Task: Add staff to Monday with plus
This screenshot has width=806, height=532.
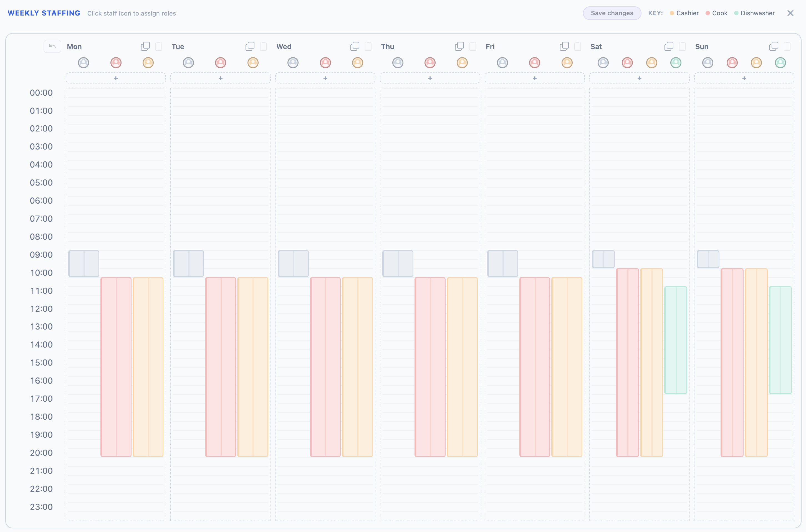Action: [x=116, y=78]
